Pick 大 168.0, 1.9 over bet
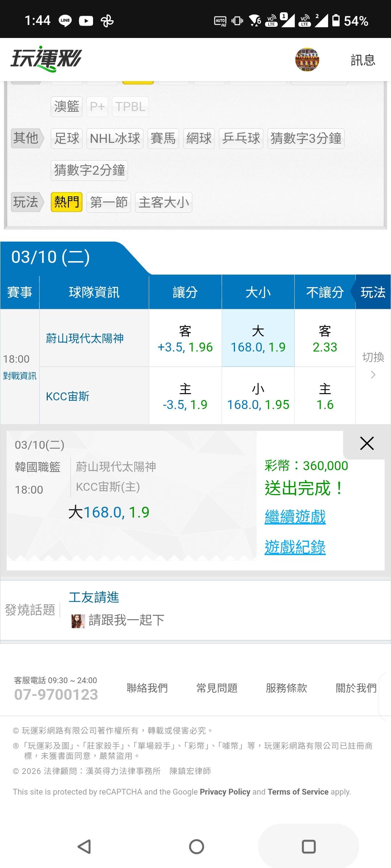Viewport: 391px width, 868px height. 258,338
